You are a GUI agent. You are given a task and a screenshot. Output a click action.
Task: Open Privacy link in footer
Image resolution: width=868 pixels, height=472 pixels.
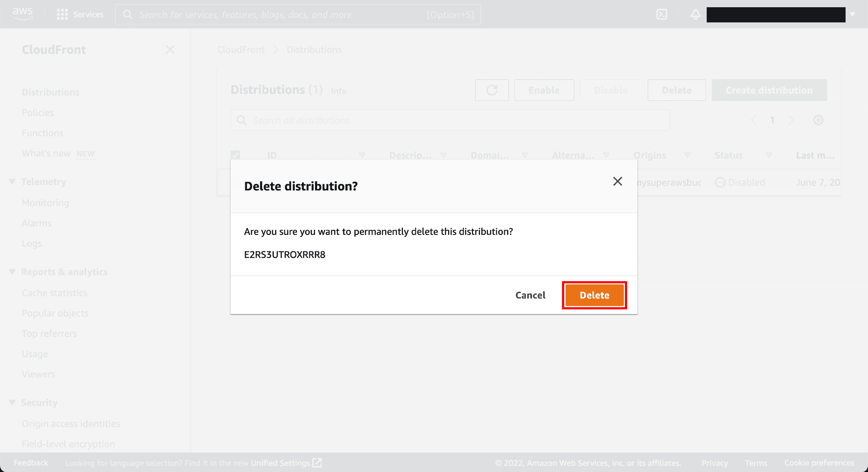[x=714, y=463]
